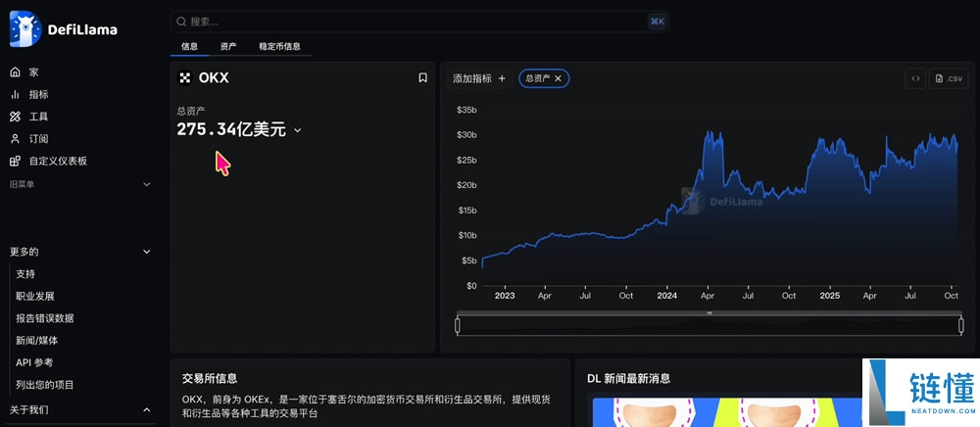Open the 职业发展 link
This screenshot has width=980, height=427.
tap(35, 296)
